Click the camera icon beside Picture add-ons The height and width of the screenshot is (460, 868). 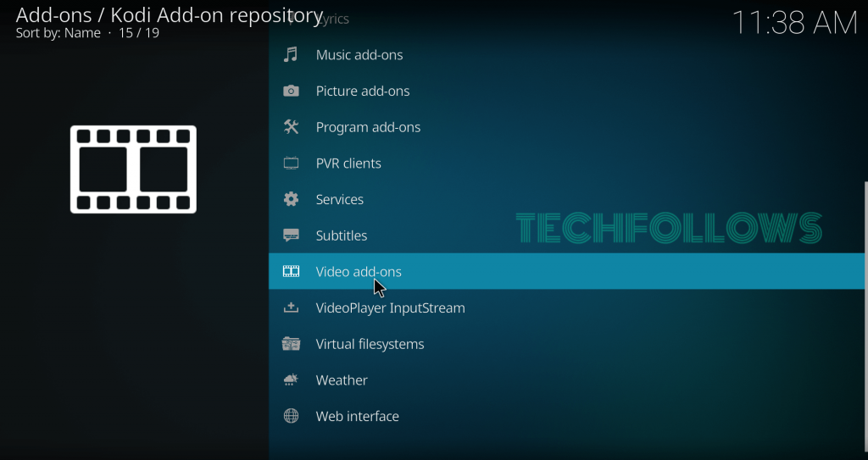pyautogui.click(x=291, y=91)
